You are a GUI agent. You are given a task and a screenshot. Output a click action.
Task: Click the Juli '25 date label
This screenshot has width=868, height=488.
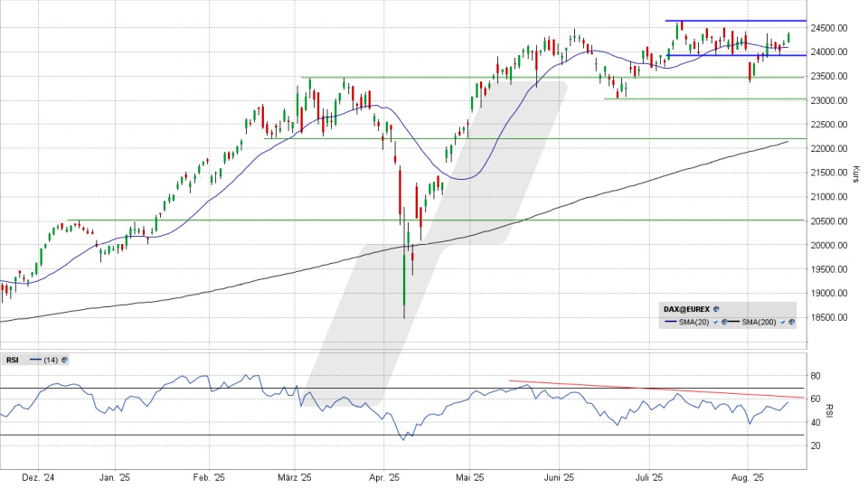[649, 477]
